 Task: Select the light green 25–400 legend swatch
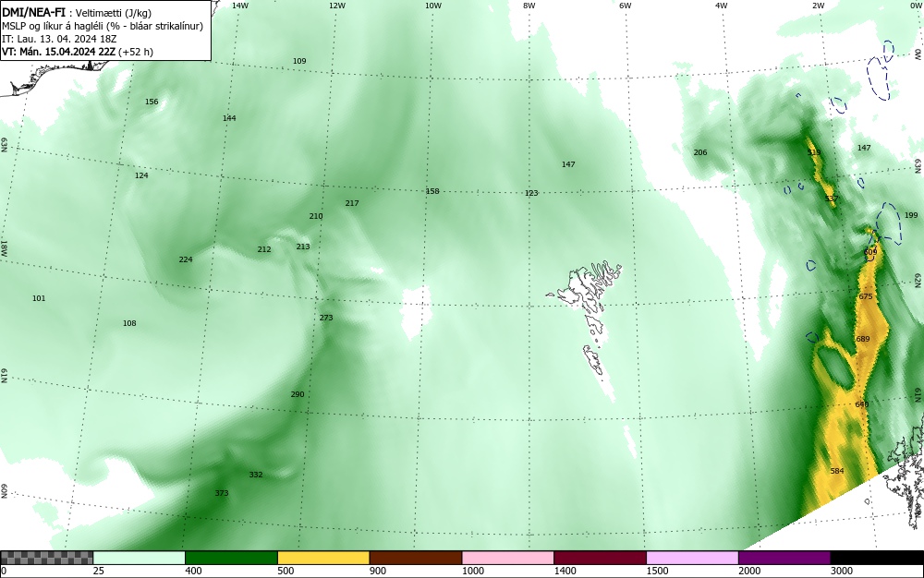[140, 558]
